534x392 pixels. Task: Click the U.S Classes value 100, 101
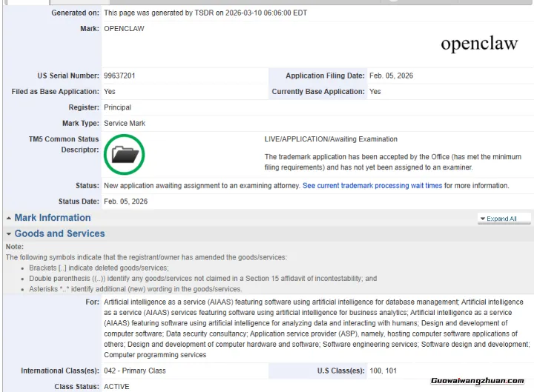tap(383, 371)
